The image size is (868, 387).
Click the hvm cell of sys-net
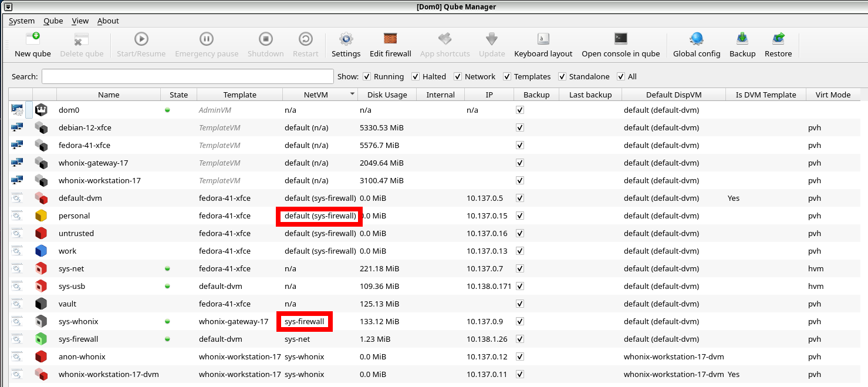click(x=816, y=268)
